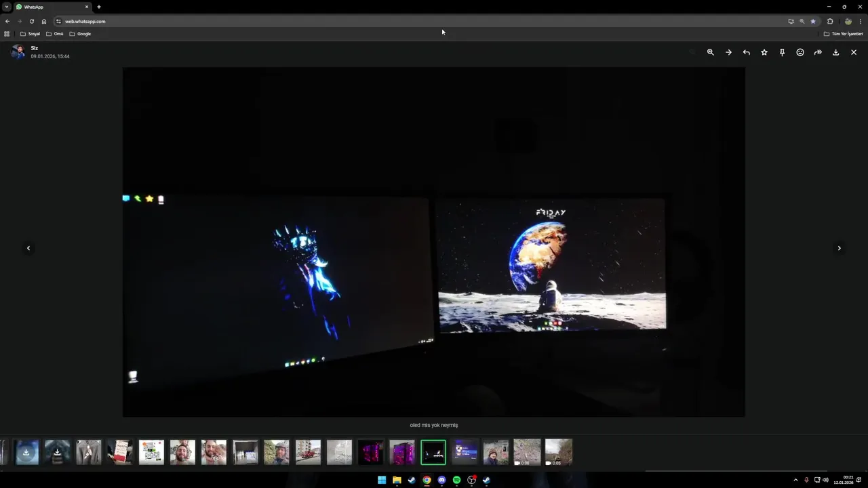The height and width of the screenshot is (488, 868).
Task: Toggle the bookmark star for this page
Action: click(x=813, y=21)
